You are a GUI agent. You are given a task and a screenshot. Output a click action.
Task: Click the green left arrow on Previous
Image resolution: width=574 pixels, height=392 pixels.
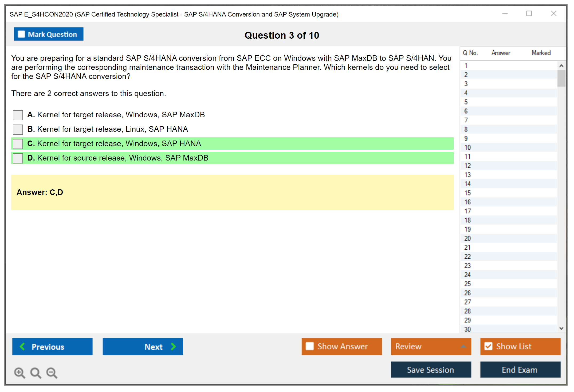(22, 346)
